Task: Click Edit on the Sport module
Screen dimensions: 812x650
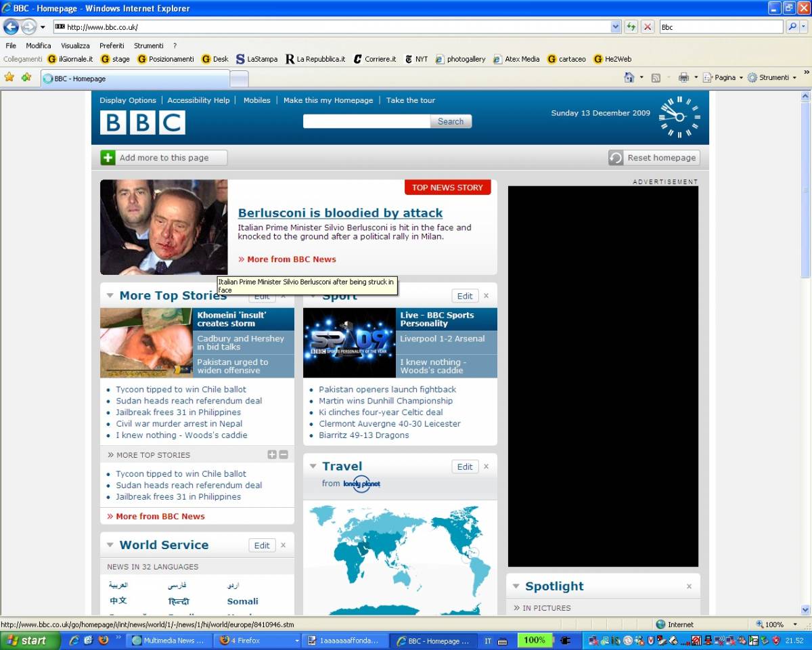Action: tap(465, 296)
